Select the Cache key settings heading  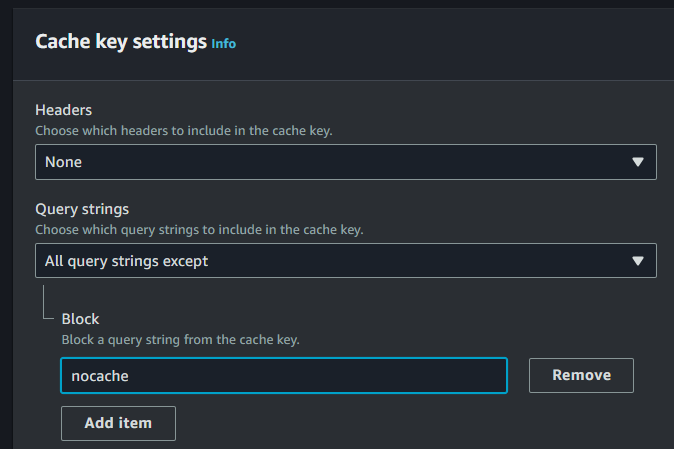click(120, 42)
